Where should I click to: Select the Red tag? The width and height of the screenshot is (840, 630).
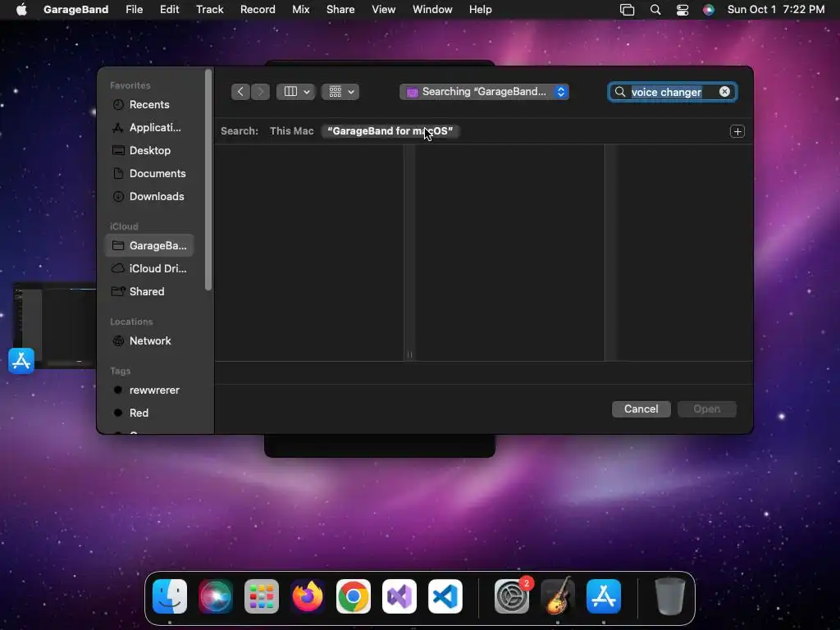149,413
